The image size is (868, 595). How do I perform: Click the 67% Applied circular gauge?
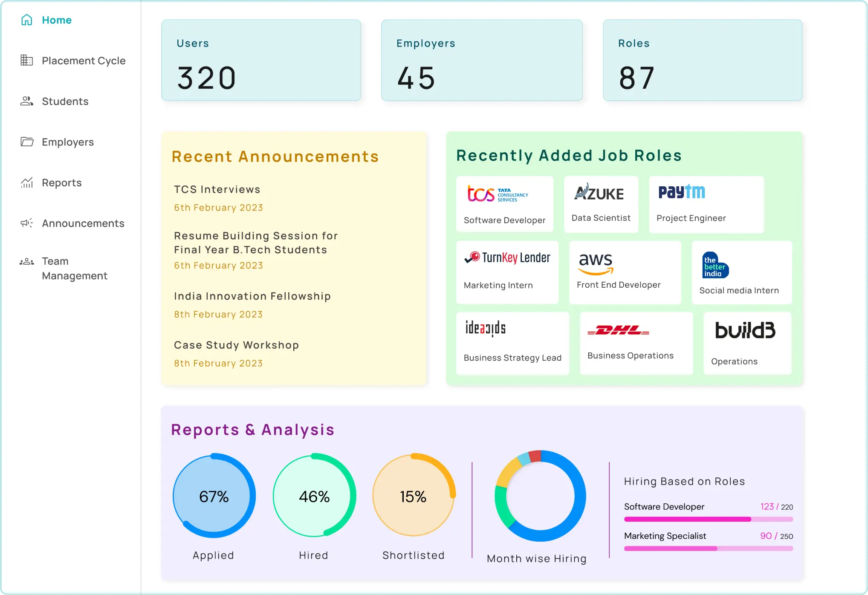tap(214, 496)
